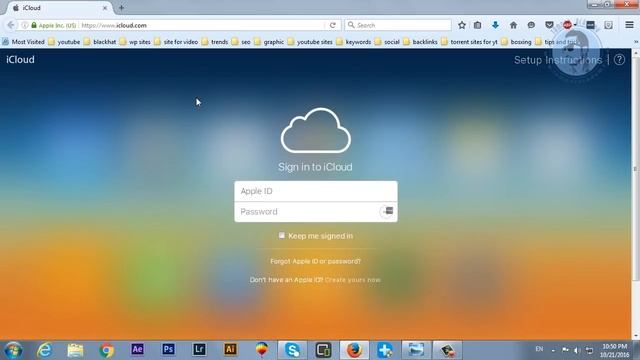The height and width of the screenshot is (360, 640).
Task: Open the Firefox hamburger menu
Action: pos(629,25)
